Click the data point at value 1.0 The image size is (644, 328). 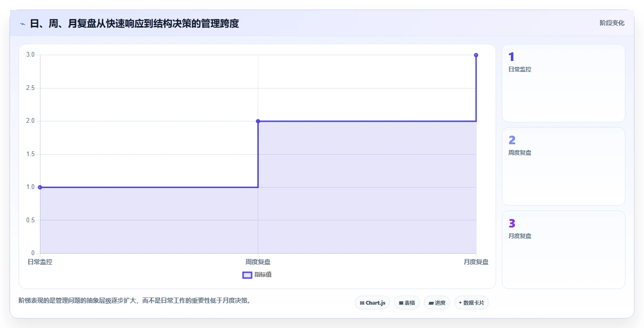40,187
